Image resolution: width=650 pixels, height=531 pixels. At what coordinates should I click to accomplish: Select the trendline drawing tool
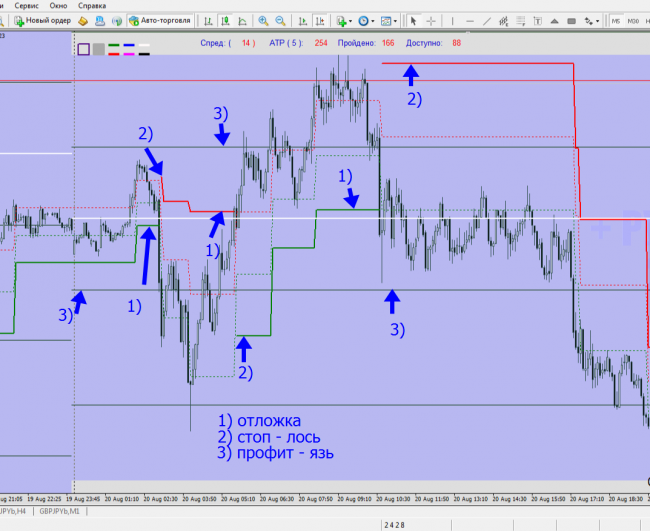click(487, 21)
